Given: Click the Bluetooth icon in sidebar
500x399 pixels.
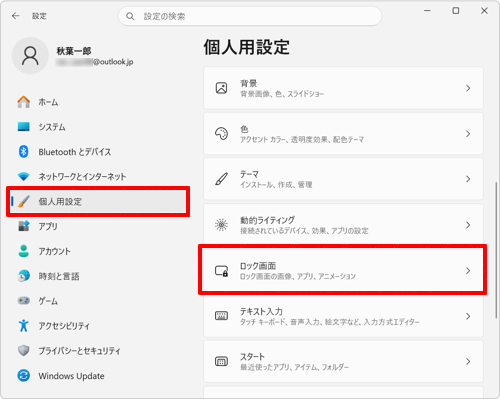Looking at the screenshot, I should coord(24,152).
